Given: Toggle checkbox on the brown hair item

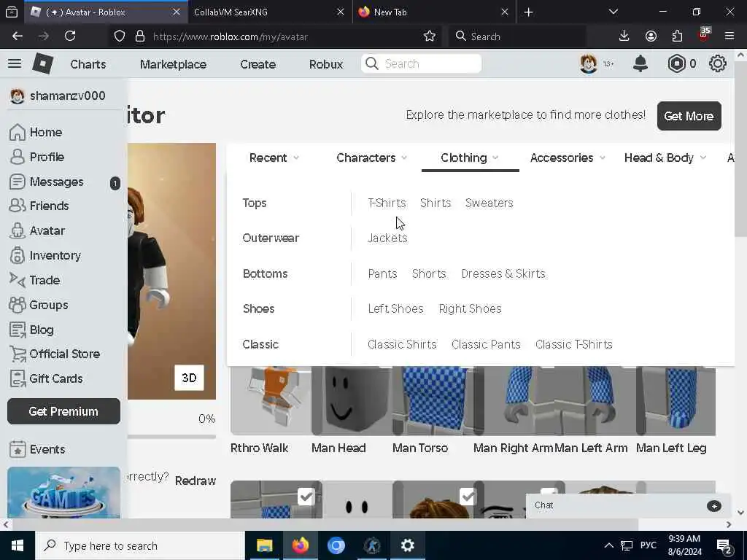Looking at the screenshot, I should [468, 497].
